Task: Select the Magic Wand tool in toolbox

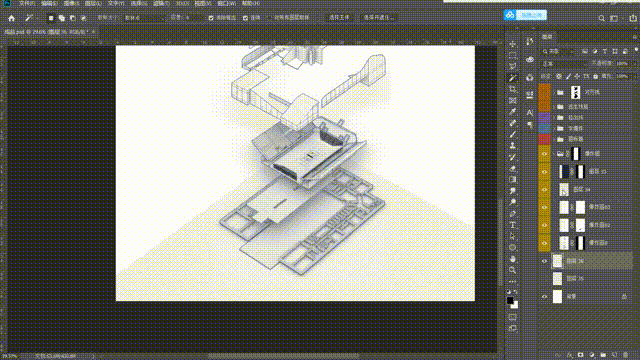Action: point(513,78)
